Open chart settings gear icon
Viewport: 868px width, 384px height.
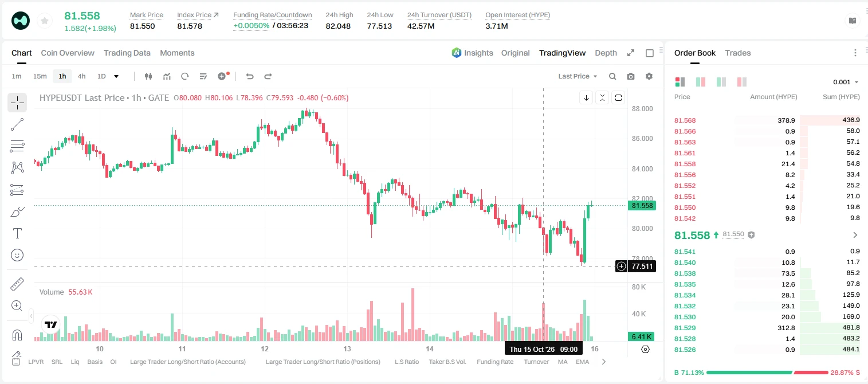click(649, 76)
